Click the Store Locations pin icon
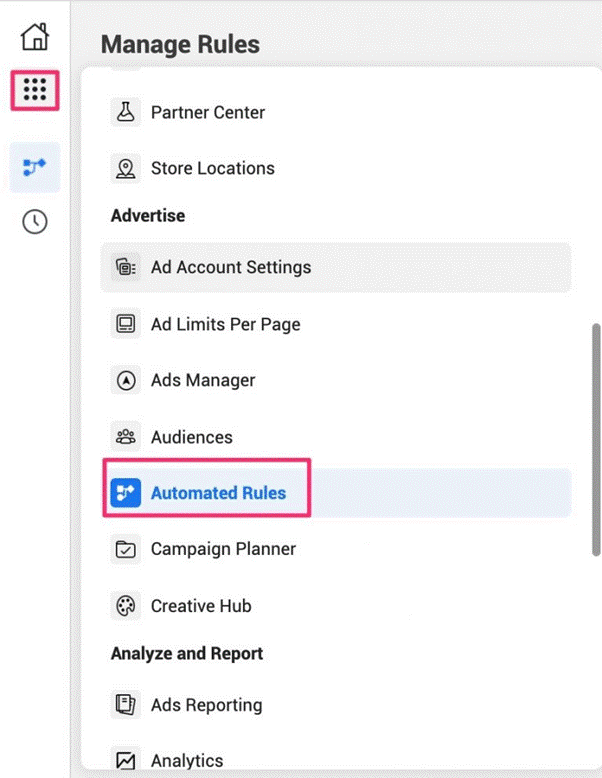602x778 pixels. [126, 168]
